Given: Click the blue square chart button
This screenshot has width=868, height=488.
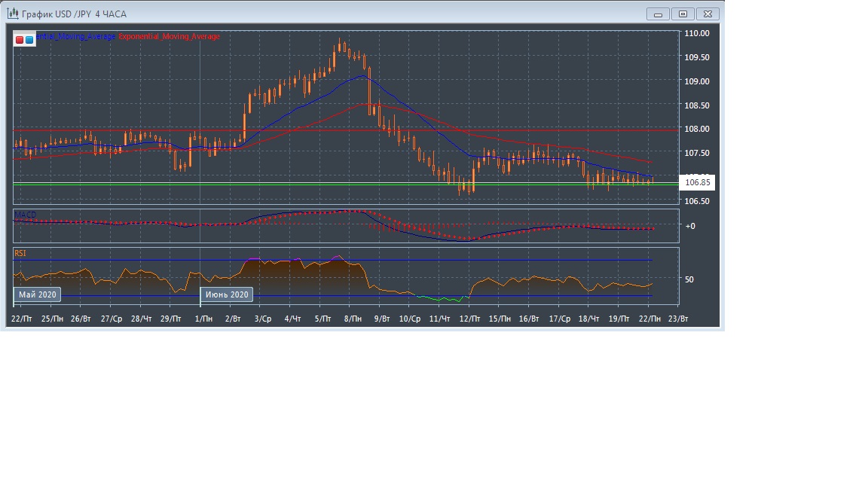Looking at the screenshot, I should coord(29,39).
